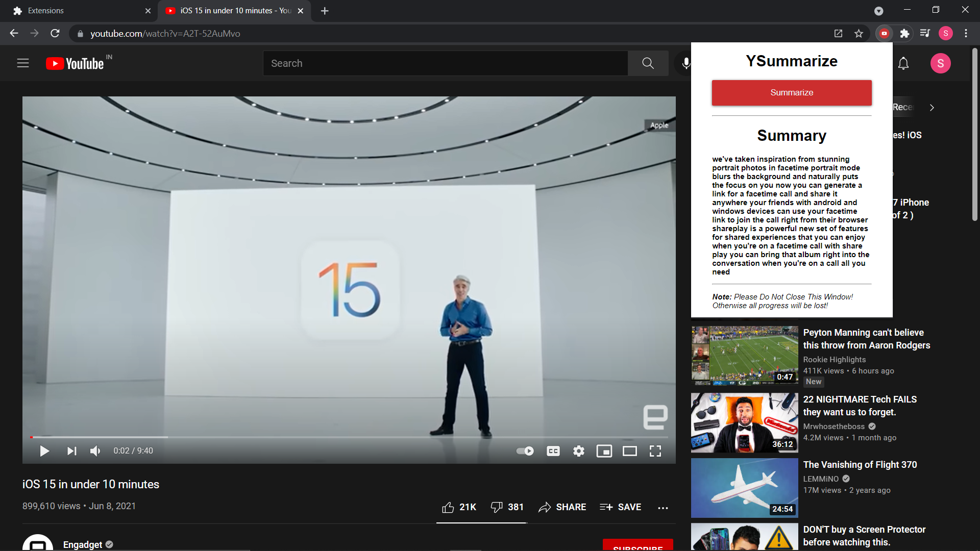
Task: Click the SHARE button
Action: point(562,507)
